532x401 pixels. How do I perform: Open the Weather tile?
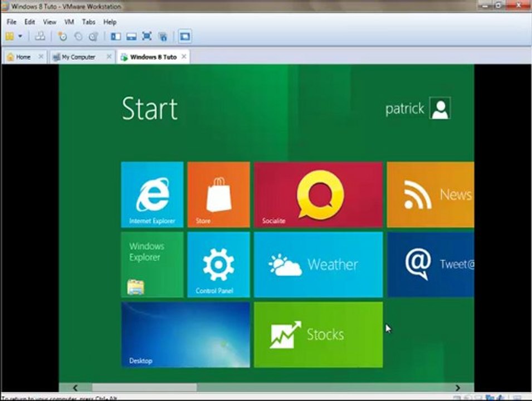pos(318,265)
